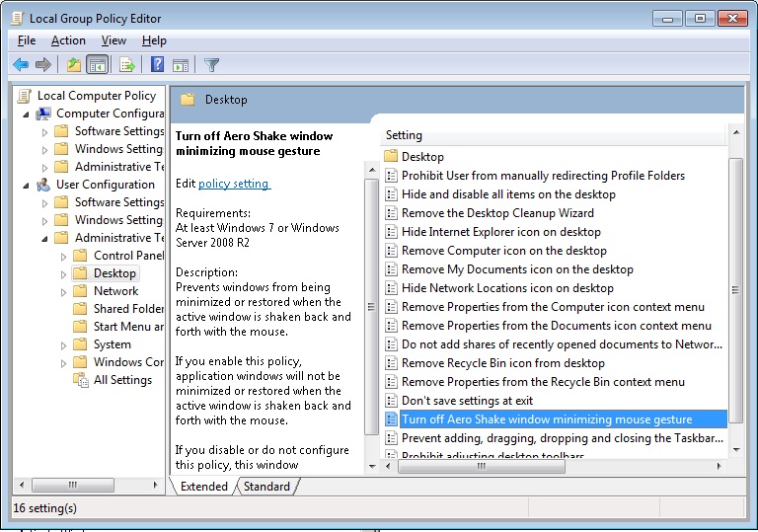The height and width of the screenshot is (532, 758).
Task: Toggle the Show/Hide Console Tree icon
Action: 97,65
